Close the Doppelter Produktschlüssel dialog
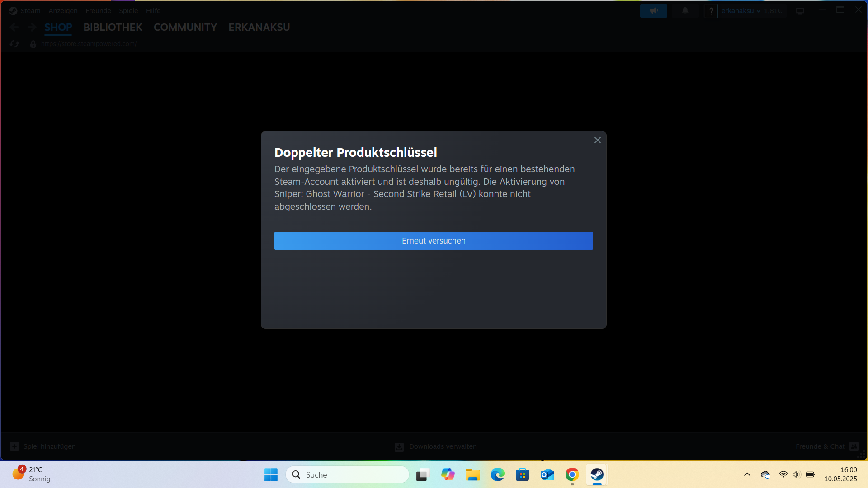The width and height of the screenshot is (868, 488). (x=597, y=140)
